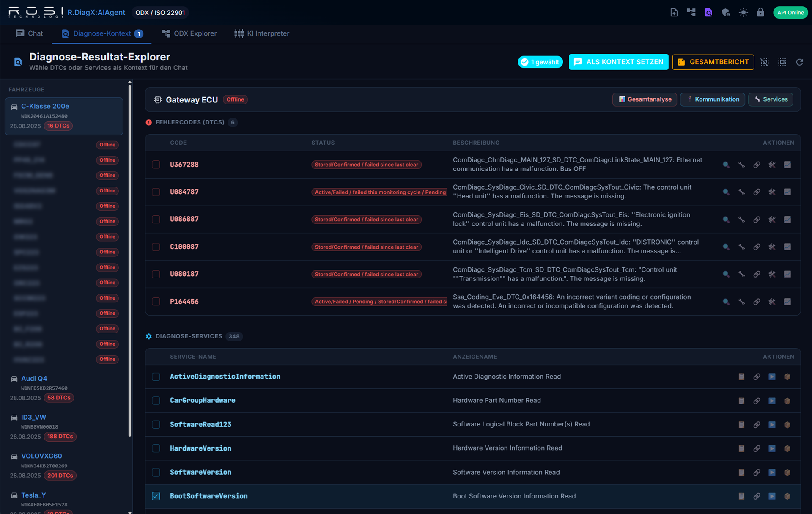Click the 'Hardware Part Number Read' text

click(497, 400)
